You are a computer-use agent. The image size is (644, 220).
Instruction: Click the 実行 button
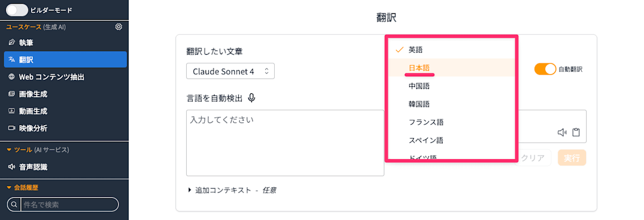(x=572, y=158)
